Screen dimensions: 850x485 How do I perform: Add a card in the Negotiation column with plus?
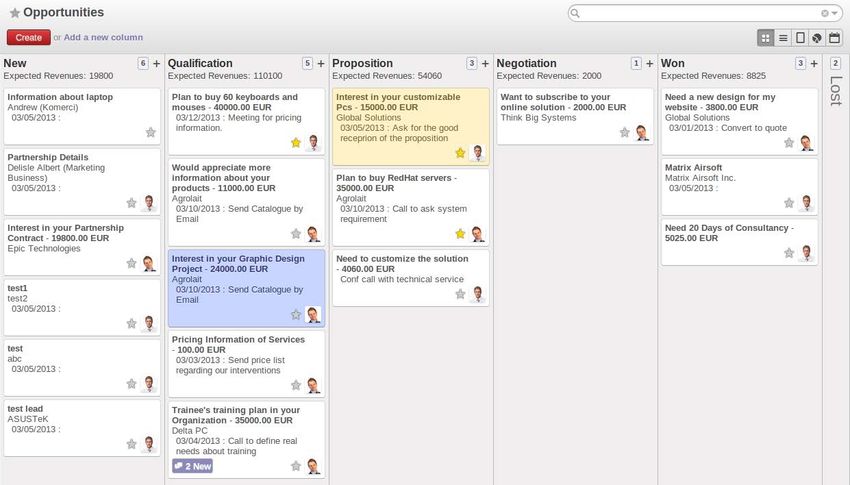click(649, 63)
